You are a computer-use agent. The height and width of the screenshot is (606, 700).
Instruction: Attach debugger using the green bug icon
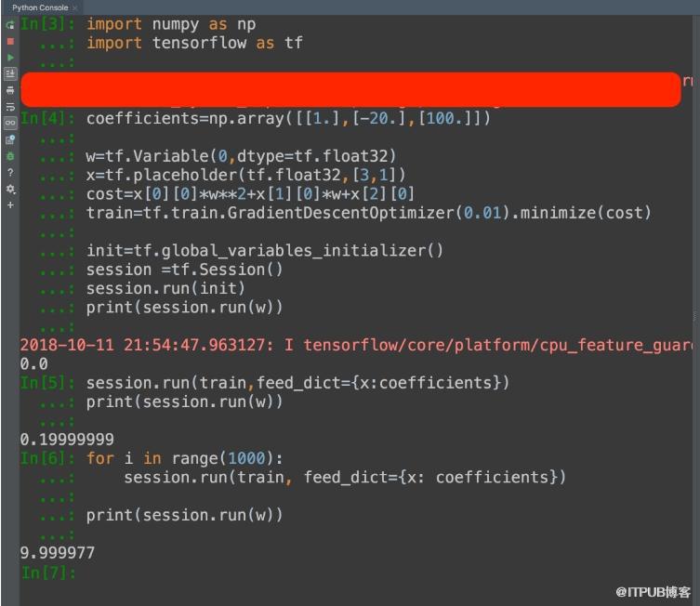(x=10, y=156)
